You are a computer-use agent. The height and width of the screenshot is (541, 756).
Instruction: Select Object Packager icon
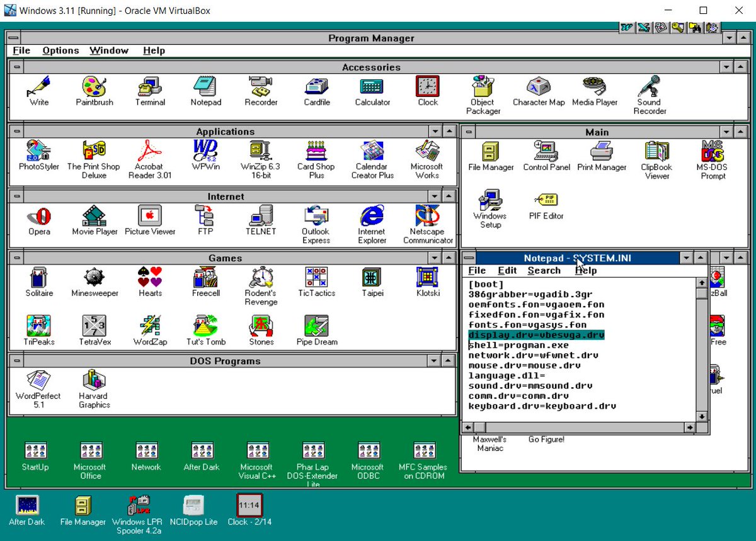(x=483, y=96)
